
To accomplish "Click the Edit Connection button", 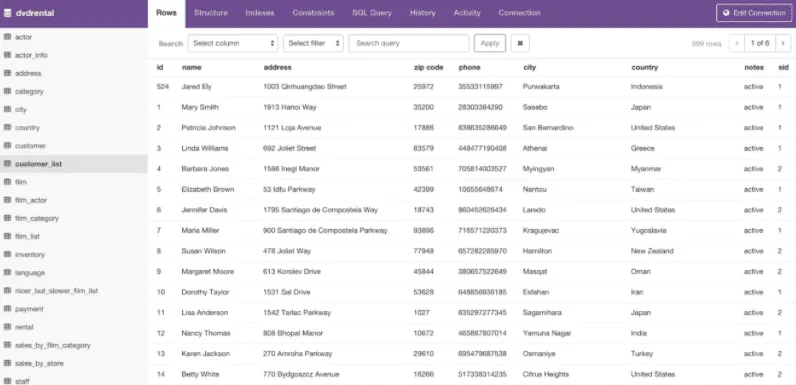I will click(754, 13).
